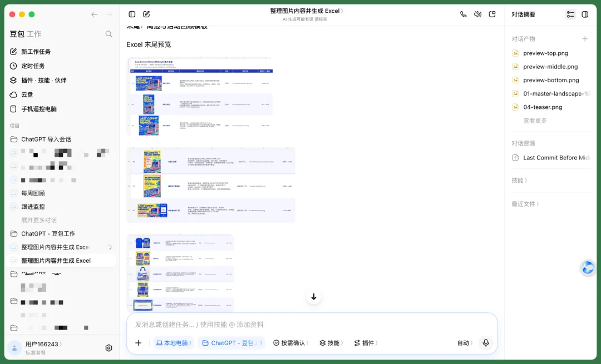Toggle the right sidebar panel icon
The image size is (601, 364).
[x=585, y=14]
